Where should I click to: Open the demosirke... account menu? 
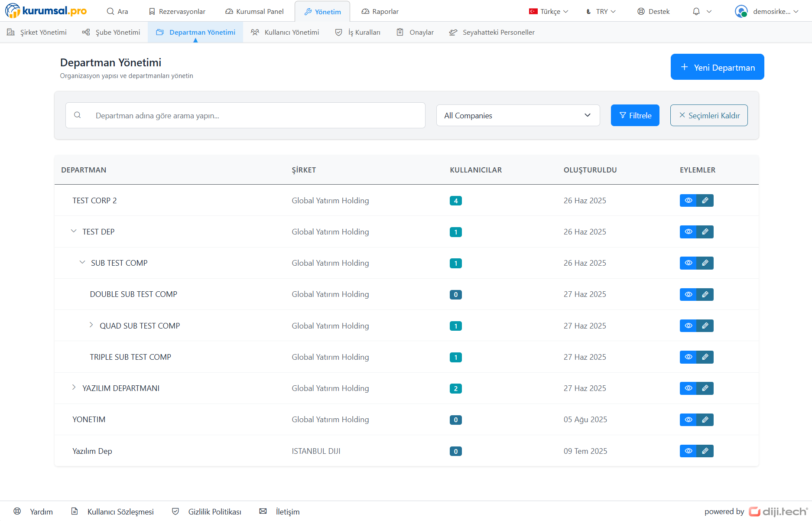pos(767,11)
